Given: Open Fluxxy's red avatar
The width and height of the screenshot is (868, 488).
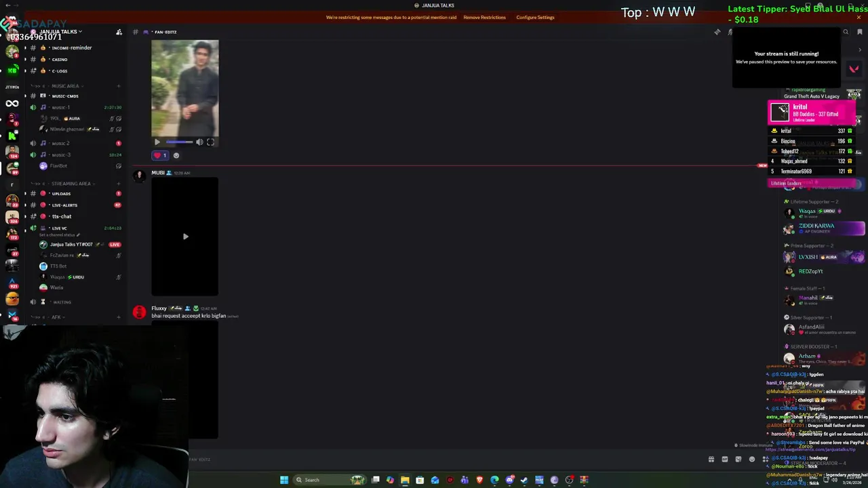Looking at the screenshot, I should (x=139, y=312).
